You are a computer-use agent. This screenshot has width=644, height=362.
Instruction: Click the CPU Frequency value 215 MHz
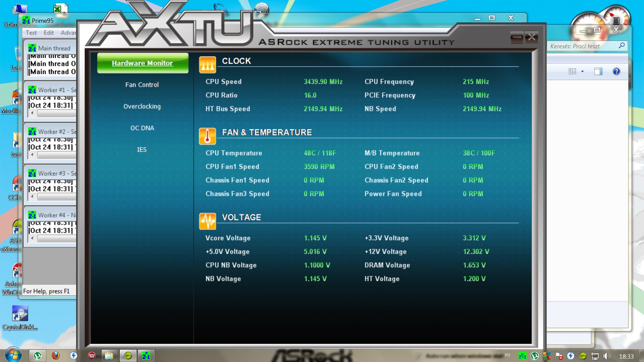pyautogui.click(x=476, y=82)
